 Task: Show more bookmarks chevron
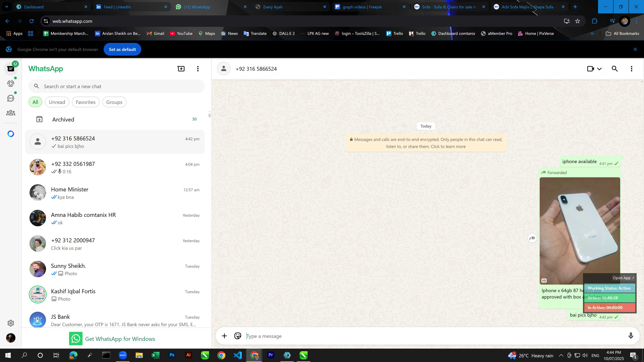point(592,34)
